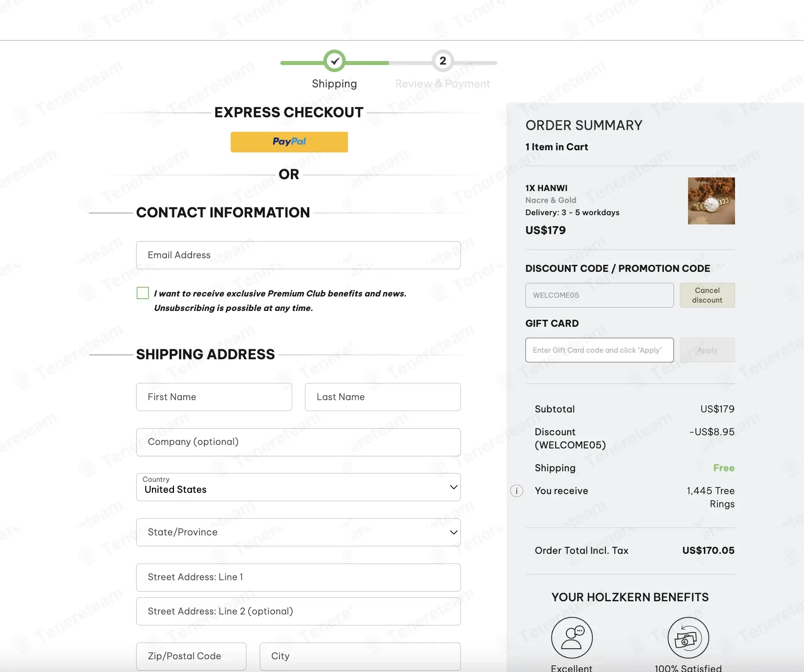804x672 pixels.
Task: Click the -US$8.95 discount amount
Action: pos(712,432)
